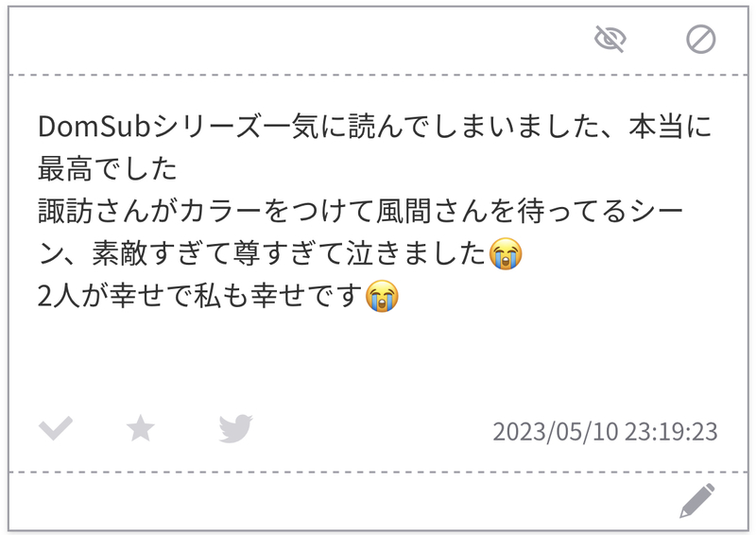This screenshot has width=756, height=535.
Task: Click the dashed divider below the hide icon
Action: [378, 75]
